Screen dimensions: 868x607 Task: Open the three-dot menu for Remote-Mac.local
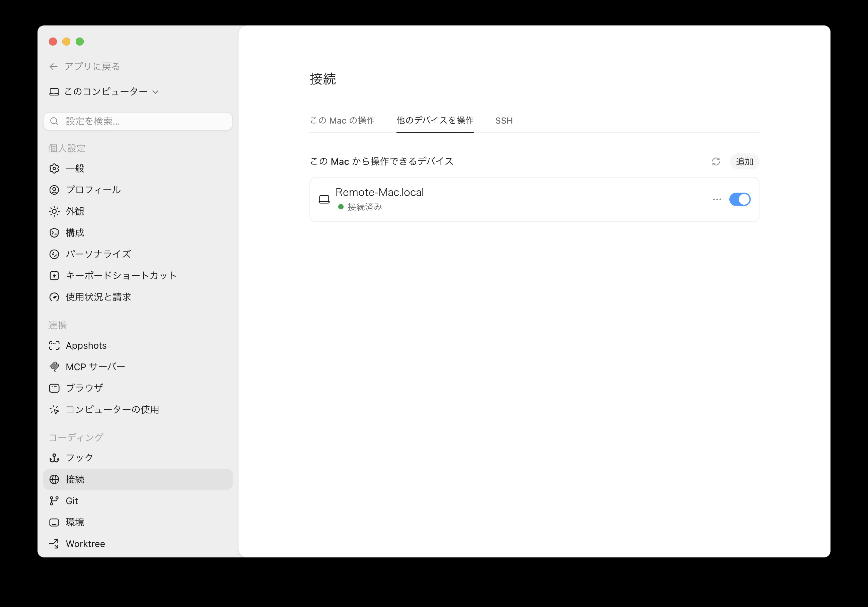[717, 199]
